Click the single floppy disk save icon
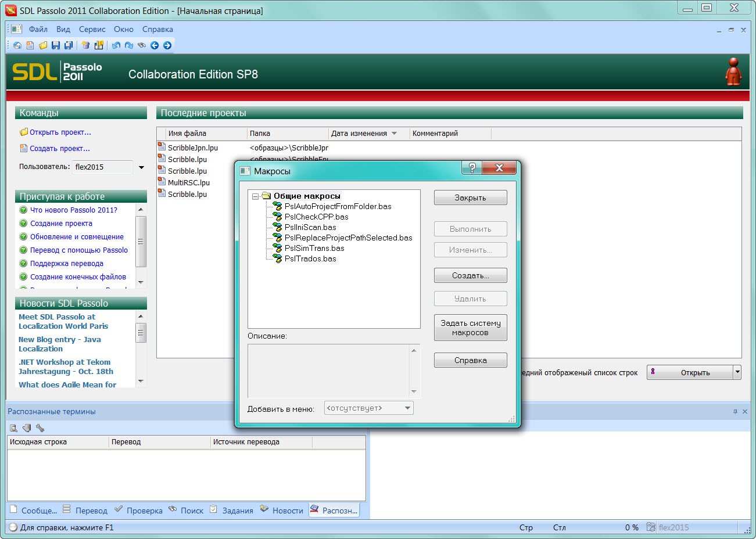 (x=56, y=45)
